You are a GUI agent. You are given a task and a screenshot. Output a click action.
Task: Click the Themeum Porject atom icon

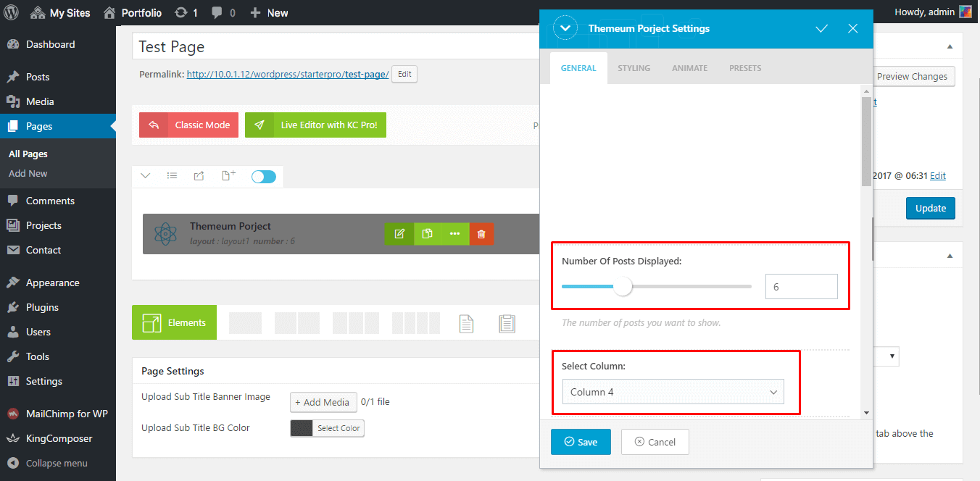pyautogui.click(x=165, y=233)
